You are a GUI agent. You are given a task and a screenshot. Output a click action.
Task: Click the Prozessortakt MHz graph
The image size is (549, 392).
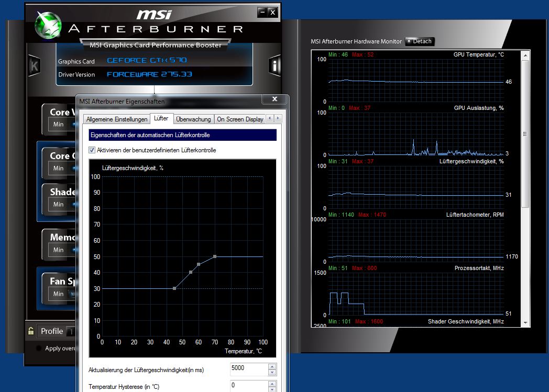(416, 294)
